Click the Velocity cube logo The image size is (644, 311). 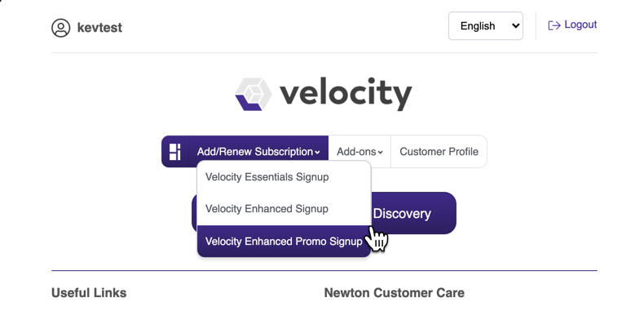254,94
